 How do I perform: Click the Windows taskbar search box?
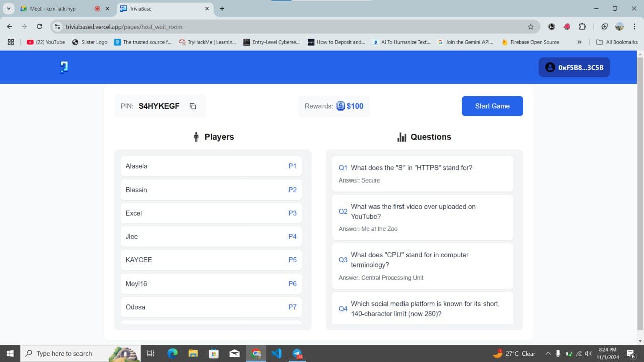coord(64,353)
